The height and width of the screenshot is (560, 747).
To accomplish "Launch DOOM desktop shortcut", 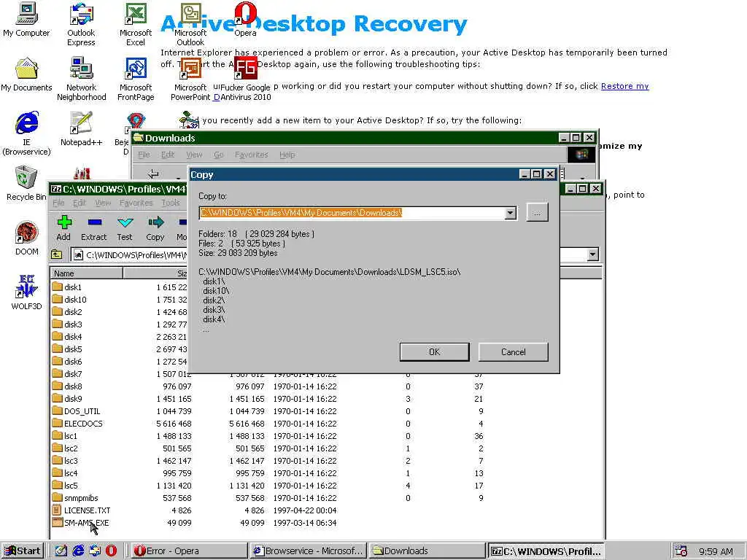I will (27, 238).
